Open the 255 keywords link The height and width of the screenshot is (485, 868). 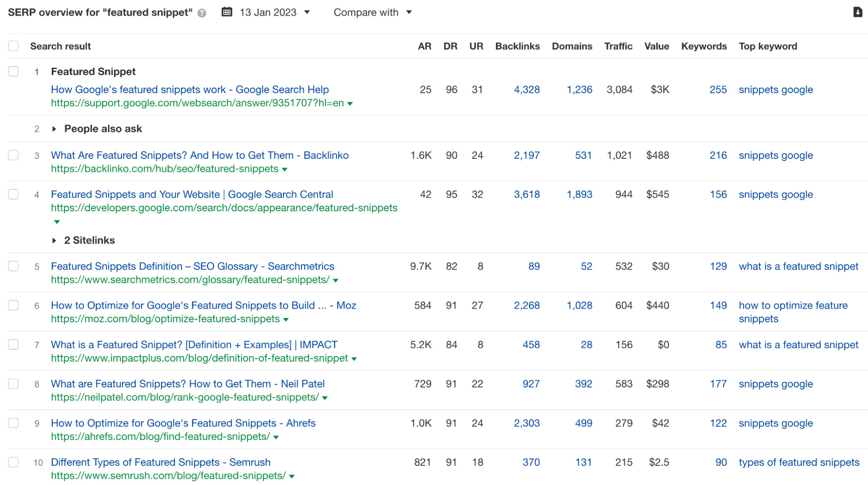tap(718, 89)
